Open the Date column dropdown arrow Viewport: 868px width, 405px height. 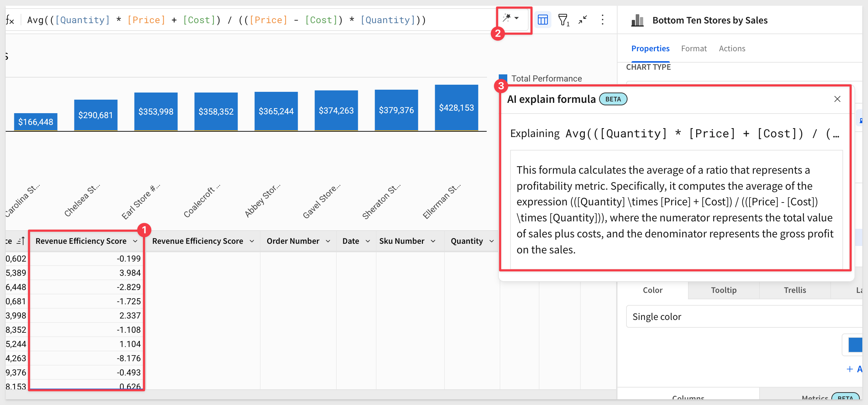pyautogui.click(x=367, y=241)
